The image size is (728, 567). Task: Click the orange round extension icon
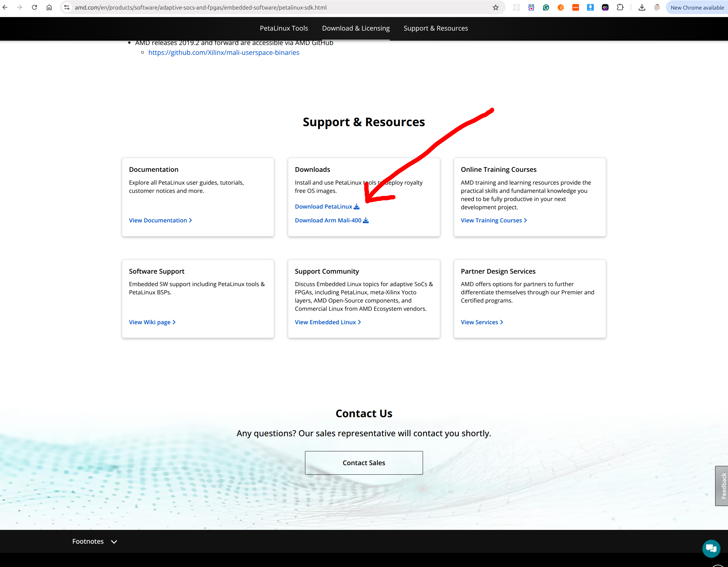point(561,7)
